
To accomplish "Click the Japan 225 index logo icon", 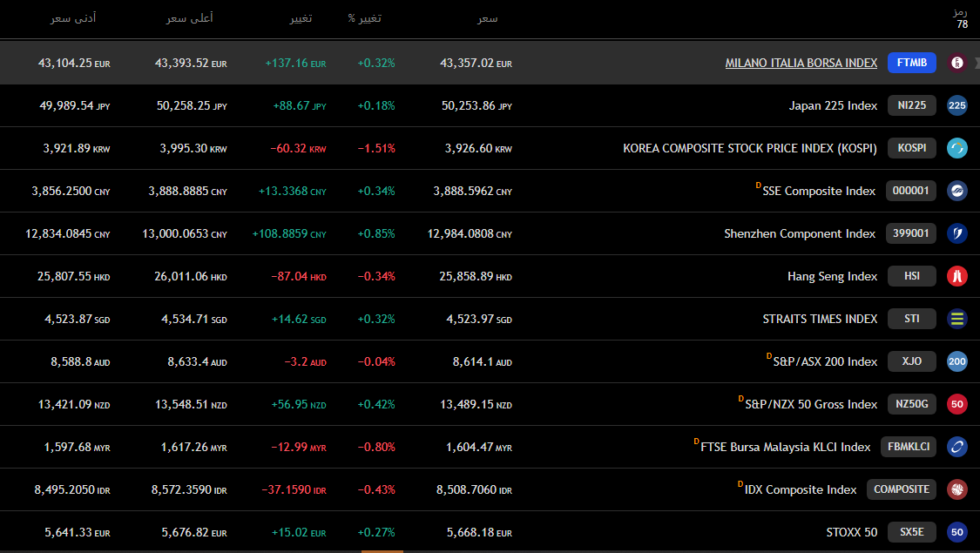I will (956, 105).
